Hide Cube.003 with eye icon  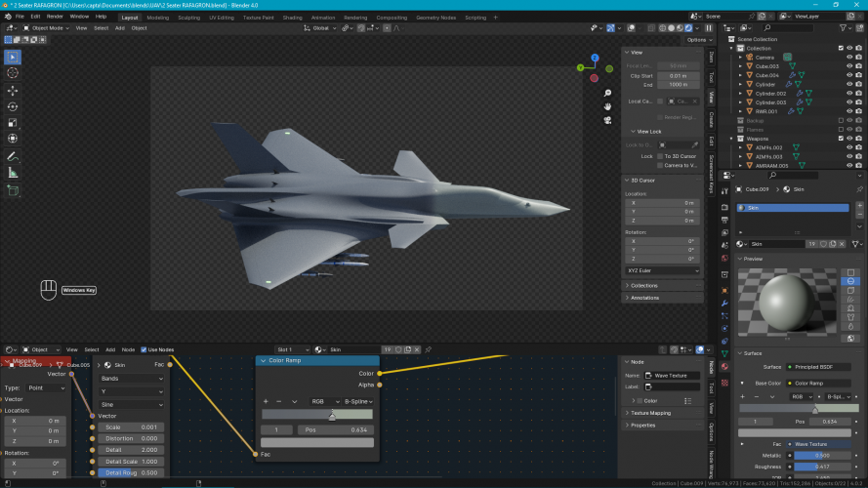click(x=849, y=66)
